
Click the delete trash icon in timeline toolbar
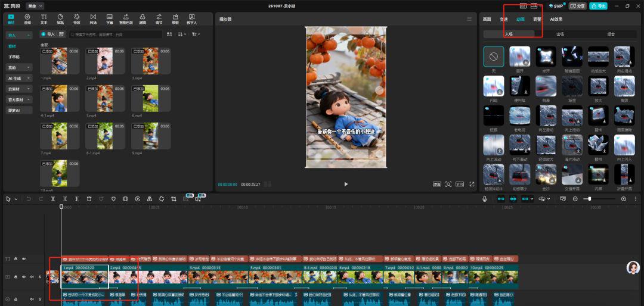point(89,199)
